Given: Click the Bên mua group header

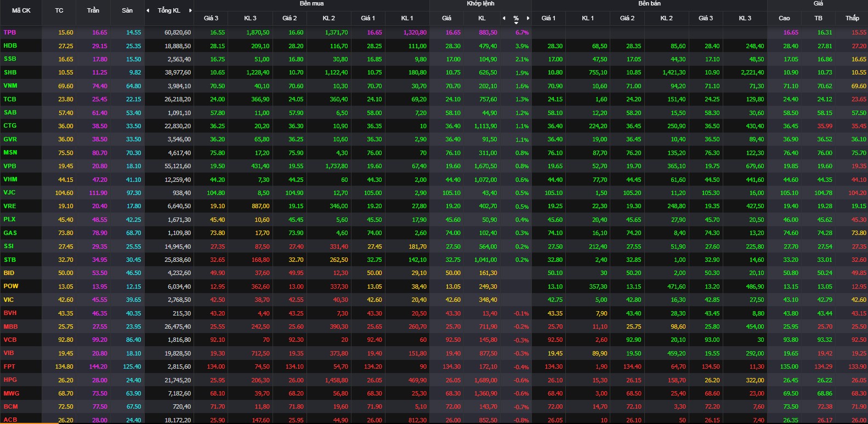Looking at the screenshot, I should (x=311, y=4).
